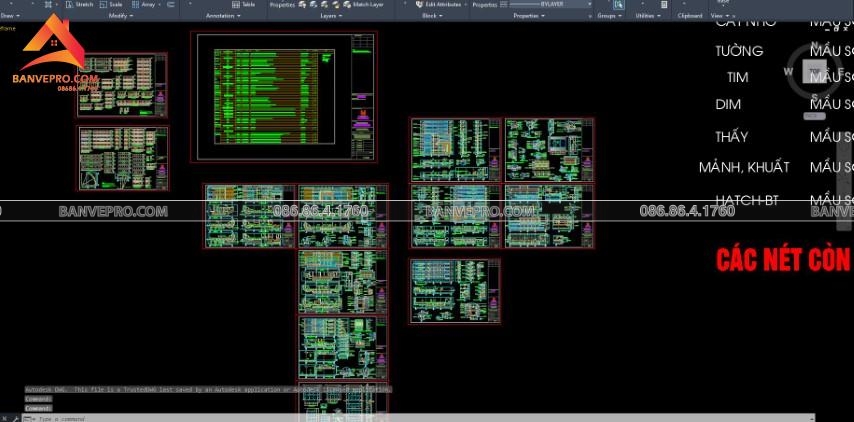Expand the Groups panel
The height and width of the screenshot is (422, 854).
point(609,16)
